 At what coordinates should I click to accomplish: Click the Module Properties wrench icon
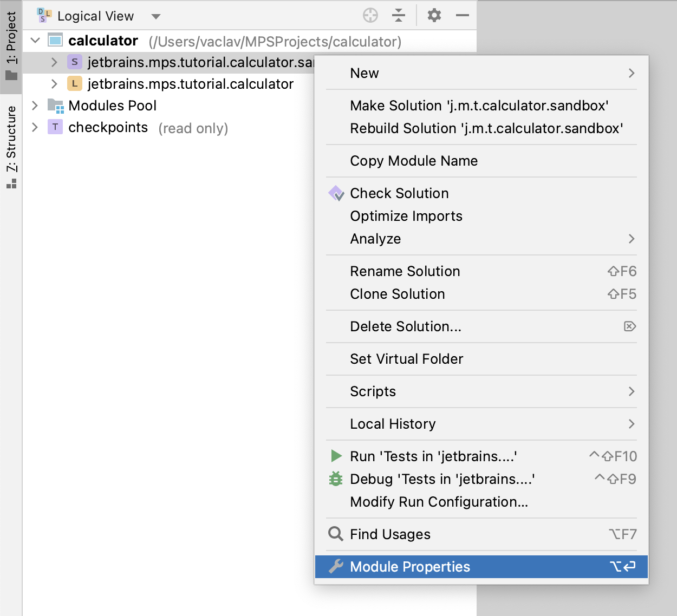point(336,567)
